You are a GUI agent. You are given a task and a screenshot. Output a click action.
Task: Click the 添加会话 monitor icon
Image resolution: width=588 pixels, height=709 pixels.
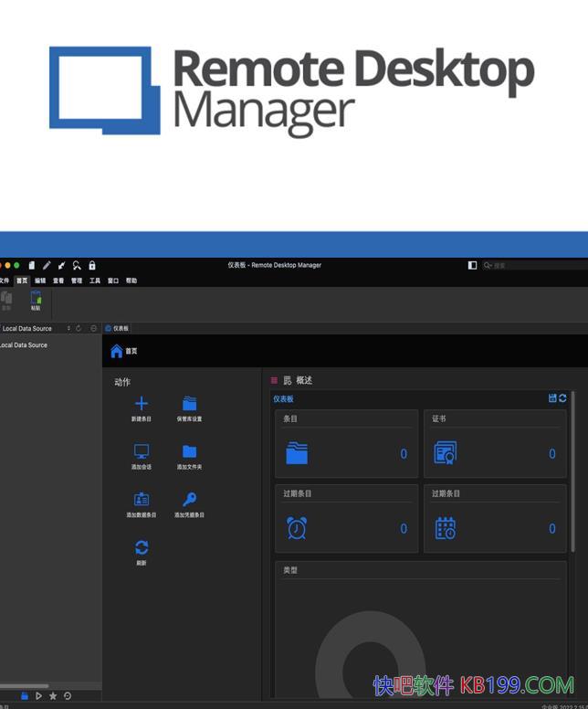[142, 451]
